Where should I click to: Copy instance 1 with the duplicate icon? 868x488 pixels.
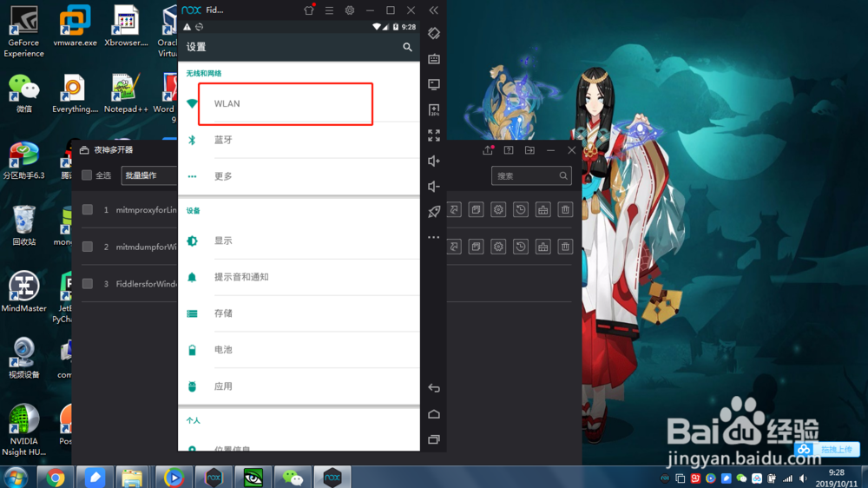[x=476, y=209]
